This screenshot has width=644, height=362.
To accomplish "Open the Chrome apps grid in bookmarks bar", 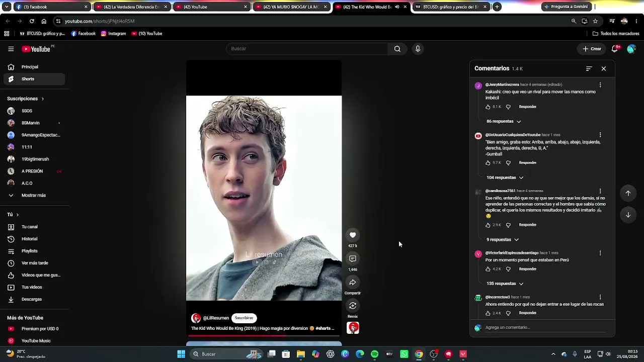I will [7, 34].
